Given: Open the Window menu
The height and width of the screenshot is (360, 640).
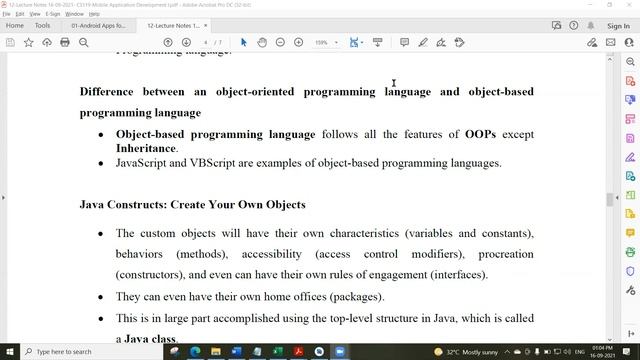Looking at the screenshot, I should click(x=74, y=14).
